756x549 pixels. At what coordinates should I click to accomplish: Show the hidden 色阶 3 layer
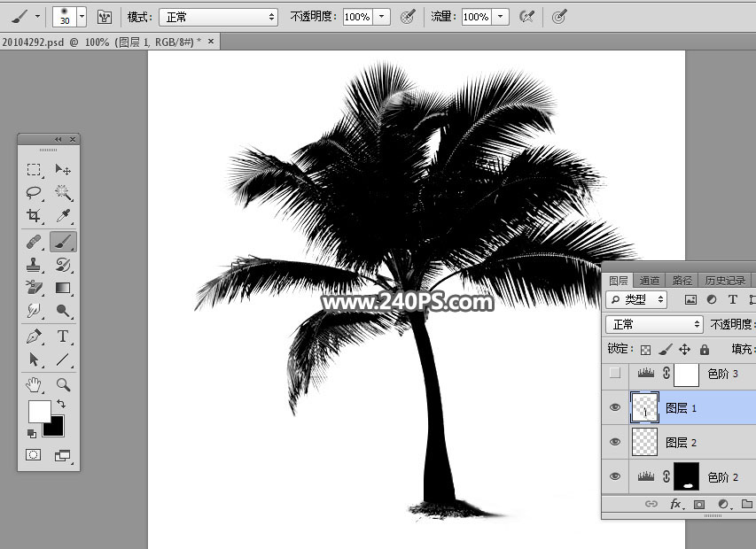point(615,374)
